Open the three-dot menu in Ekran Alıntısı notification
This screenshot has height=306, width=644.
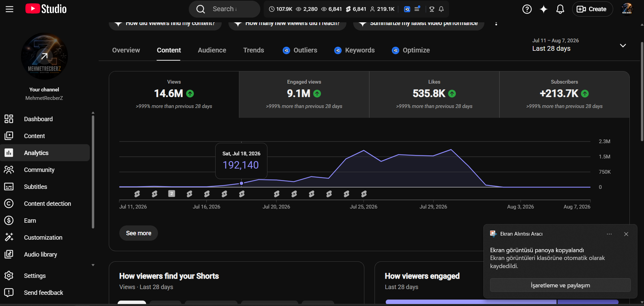(609, 234)
